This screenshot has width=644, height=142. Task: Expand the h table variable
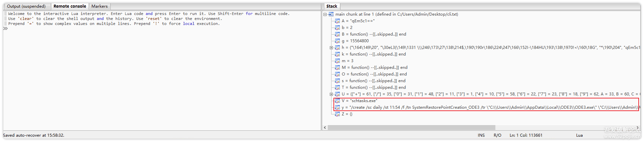click(331, 48)
